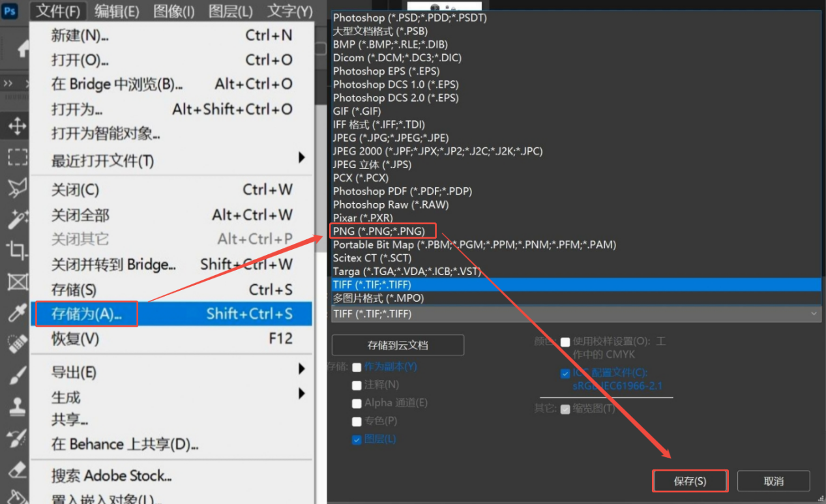This screenshot has width=826, height=504.
Task: Select the History Brush tool
Action: pos(17,438)
